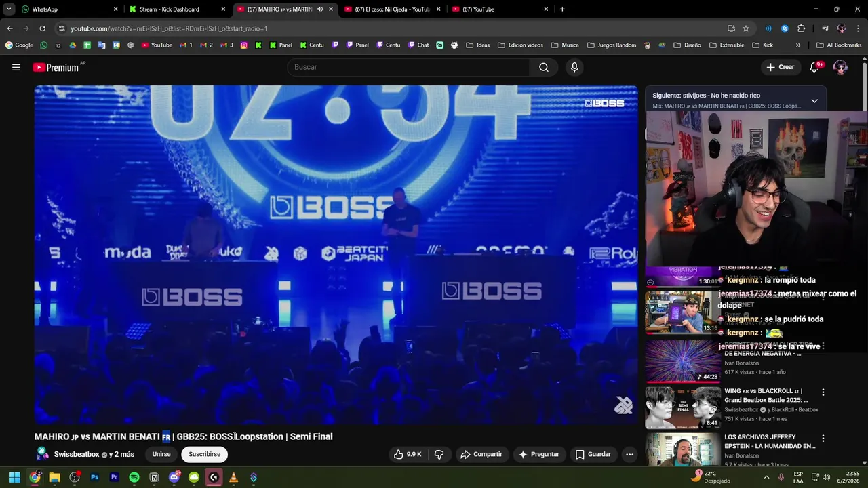Switch to the last YouTube tab
868x488 pixels.
(500, 9)
